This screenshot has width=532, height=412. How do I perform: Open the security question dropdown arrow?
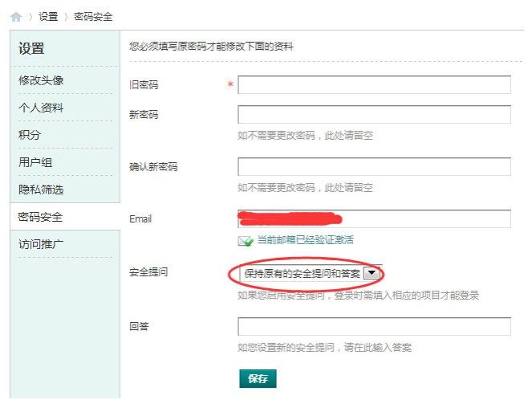coord(372,273)
